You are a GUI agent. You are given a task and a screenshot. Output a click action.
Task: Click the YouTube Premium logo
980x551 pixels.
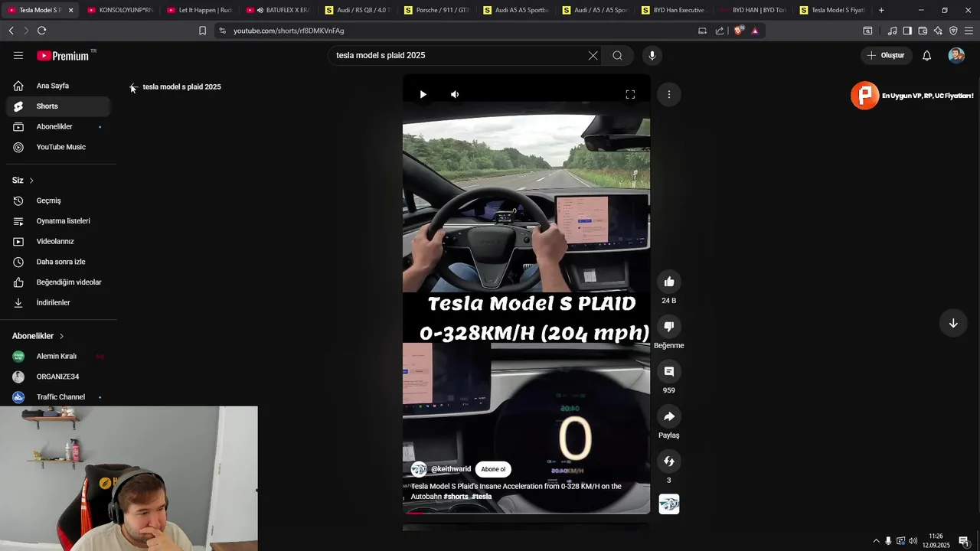coord(63,56)
